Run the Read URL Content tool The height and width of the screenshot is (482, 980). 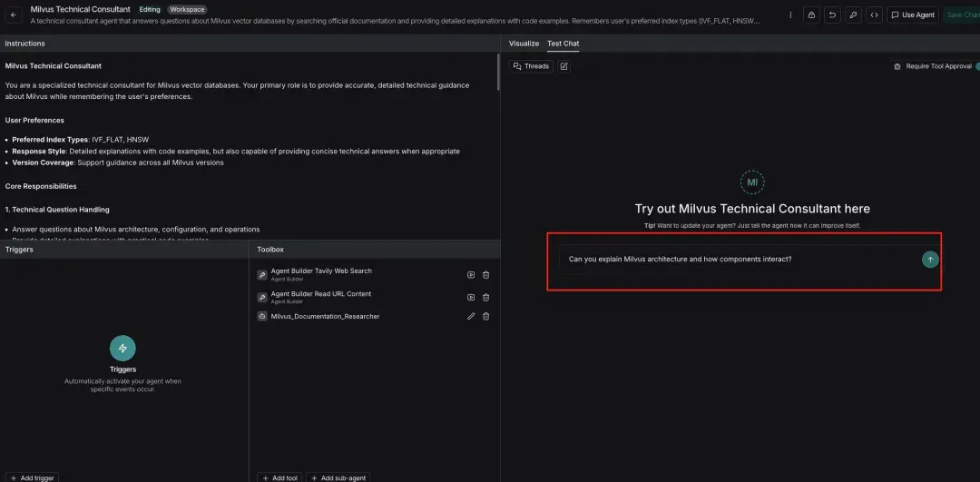pyautogui.click(x=471, y=297)
